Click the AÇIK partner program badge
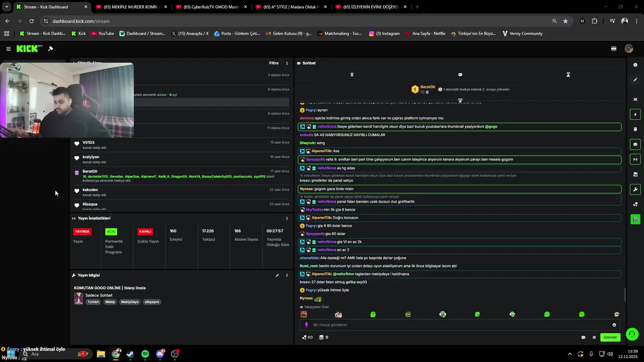This screenshot has height=362, width=644. click(111, 232)
